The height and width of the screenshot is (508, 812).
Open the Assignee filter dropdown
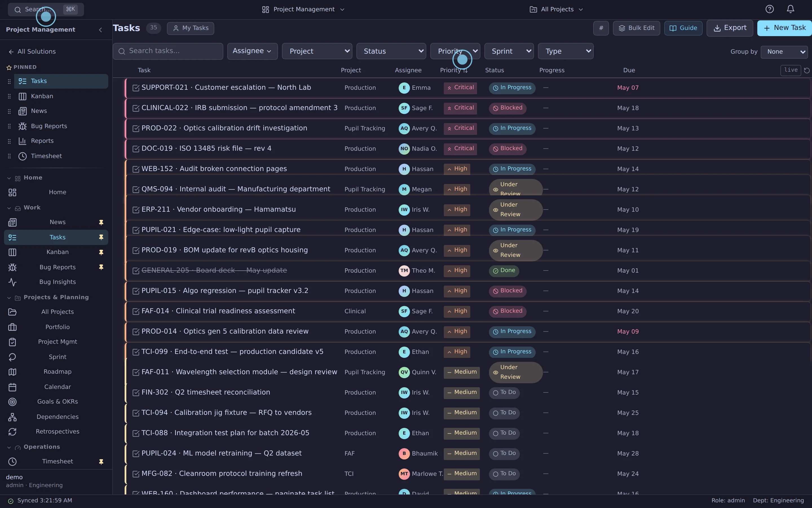click(x=252, y=51)
